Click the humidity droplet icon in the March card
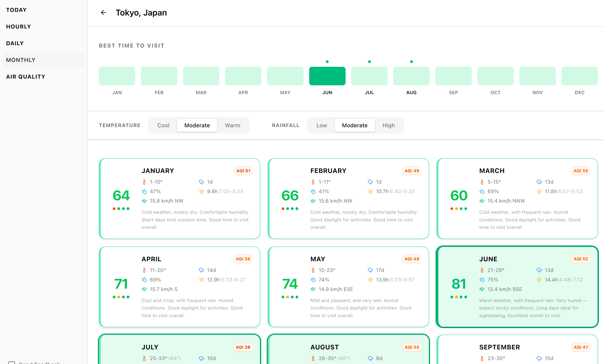The width and height of the screenshot is (604, 364). pos(482,192)
